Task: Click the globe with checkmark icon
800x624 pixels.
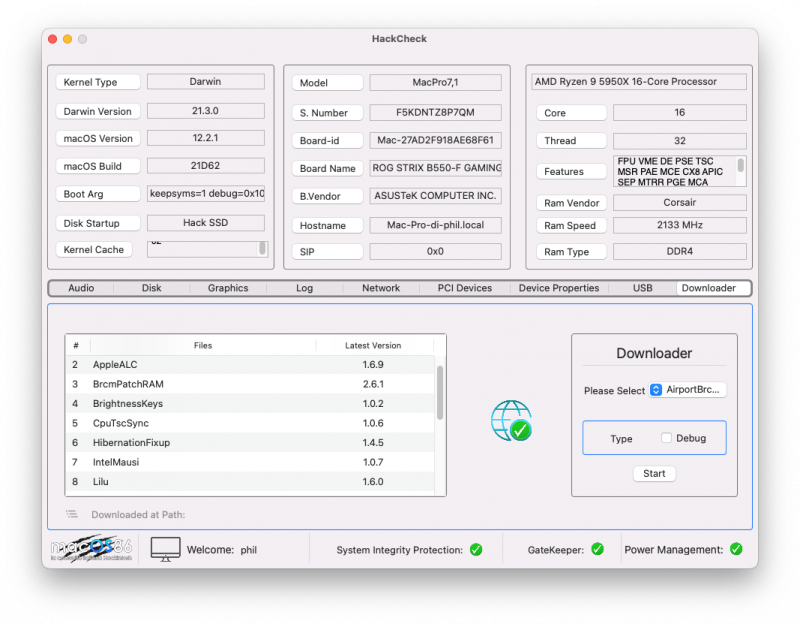Action: pyautogui.click(x=510, y=421)
